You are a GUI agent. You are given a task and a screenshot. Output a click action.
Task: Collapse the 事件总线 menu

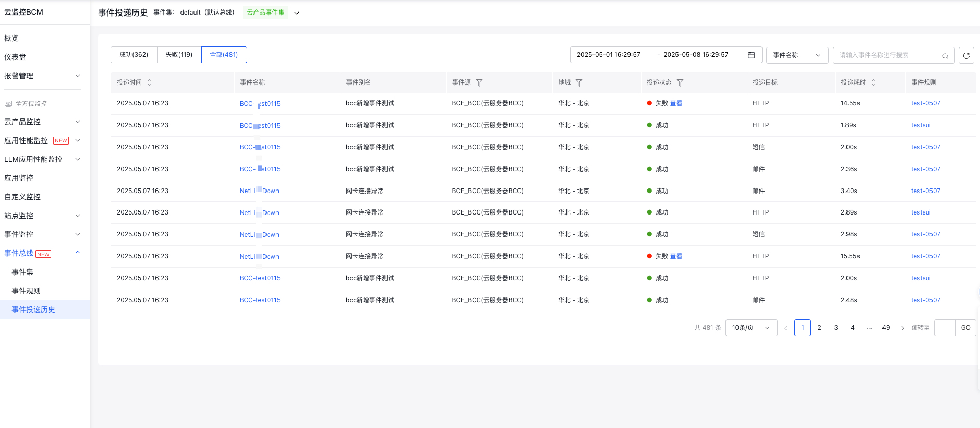tap(78, 253)
